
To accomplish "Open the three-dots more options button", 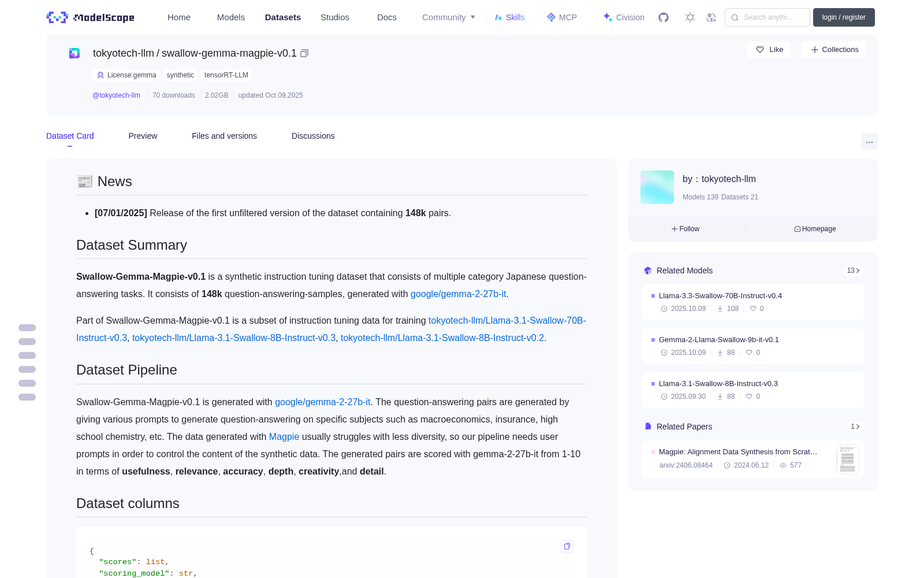I will tap(869, 142).
